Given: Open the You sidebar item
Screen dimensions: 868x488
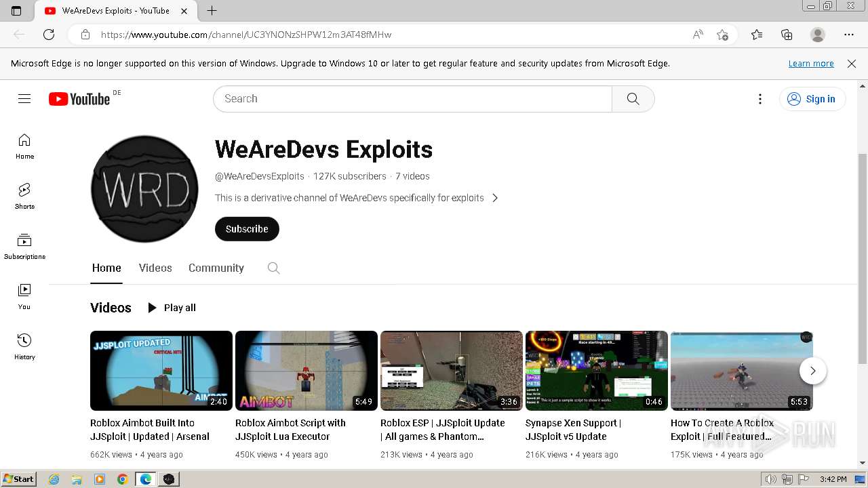Looking at the screenshot, I should pyautogui.click(x=24, y=297).
